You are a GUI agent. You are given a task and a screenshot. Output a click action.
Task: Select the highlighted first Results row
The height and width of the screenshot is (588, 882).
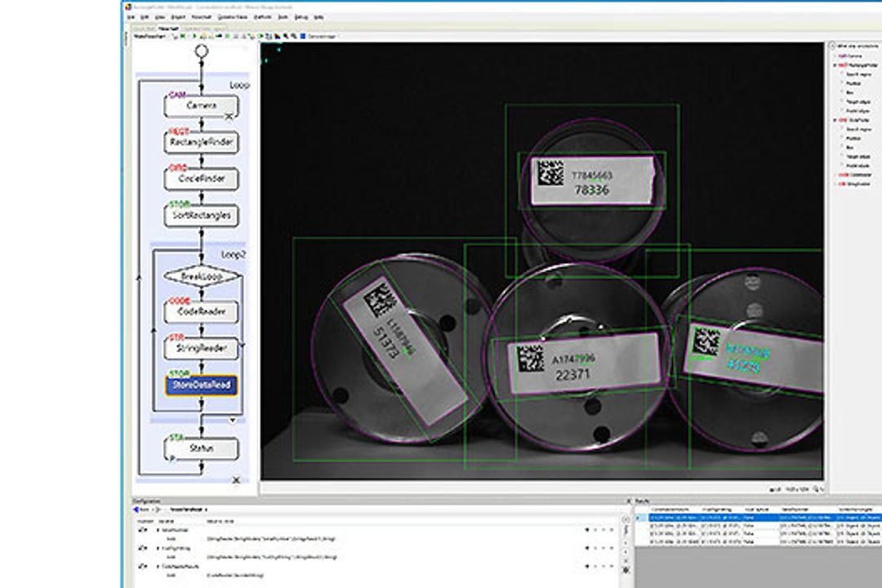[759, 517]
